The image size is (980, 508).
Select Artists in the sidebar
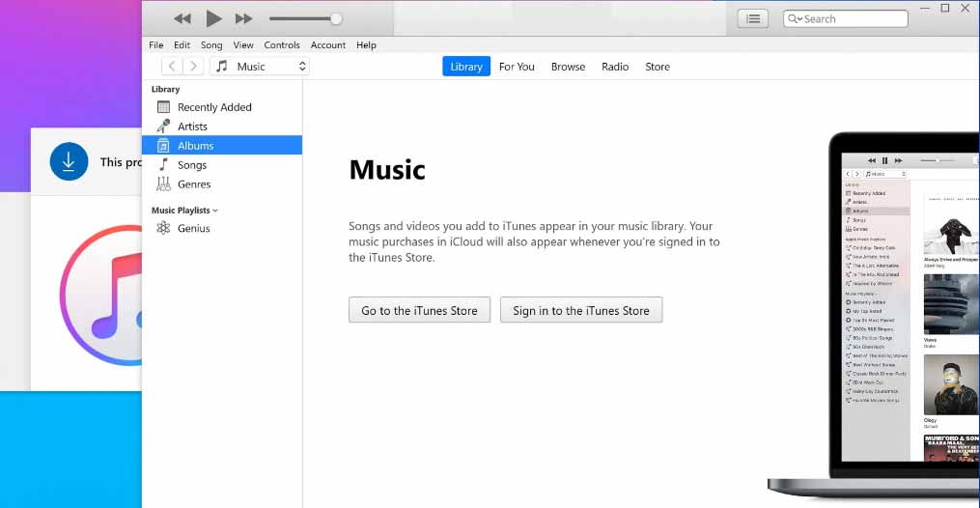(222, 127)
